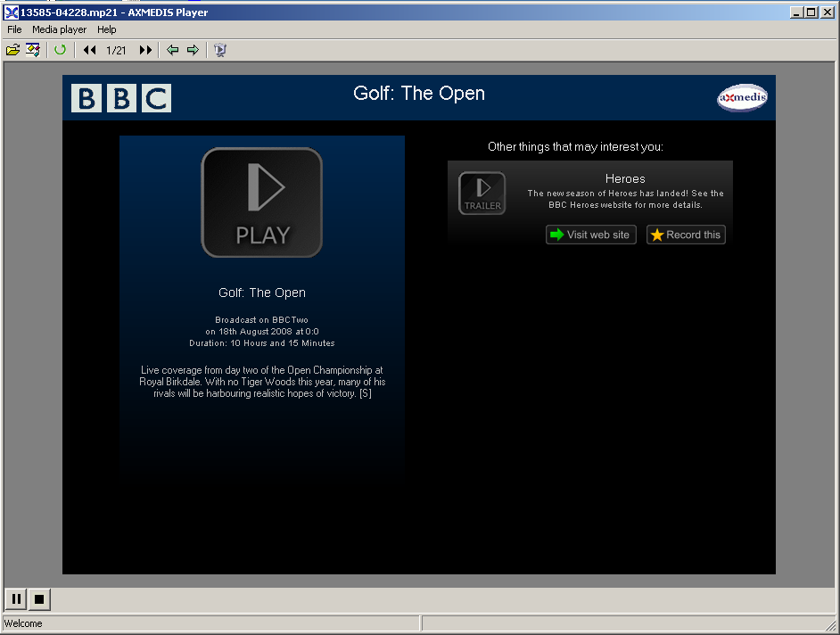Stop playback with the square button
840x635 pixels.
39,598
